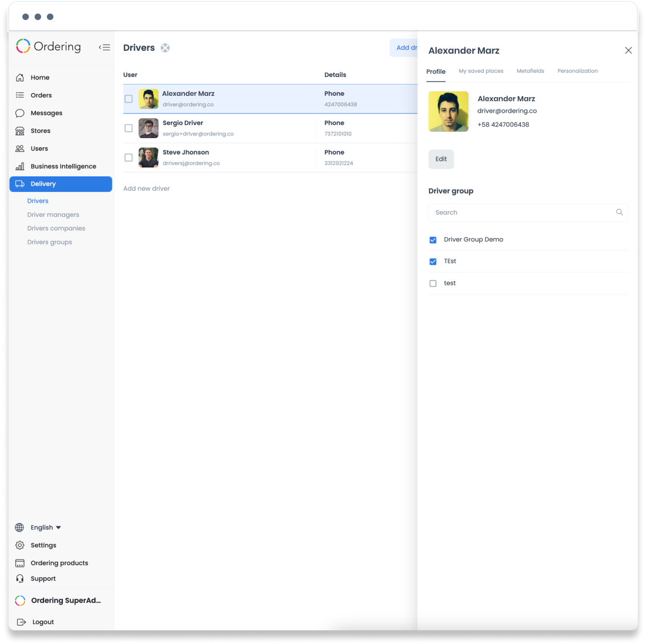Open Drivers groups submenu

tap(50, 242)
